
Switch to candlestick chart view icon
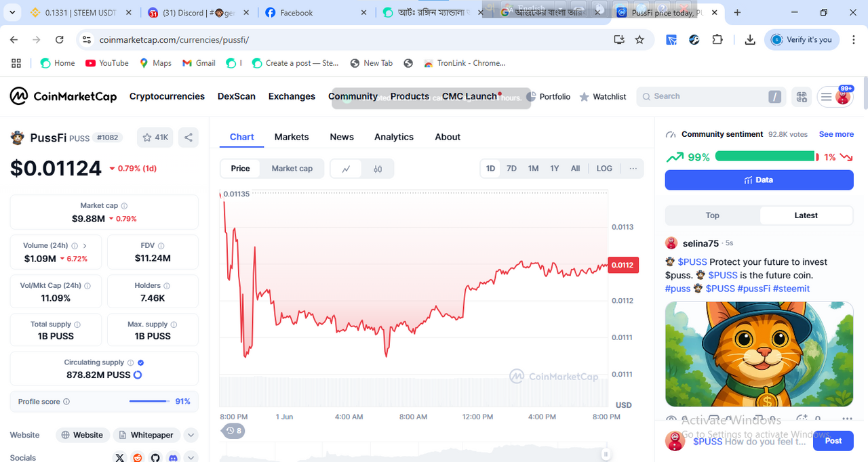378,169
